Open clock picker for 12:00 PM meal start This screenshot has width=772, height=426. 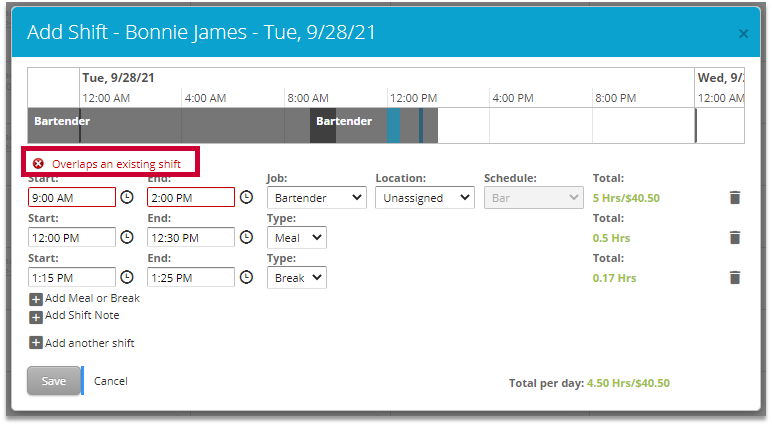pos(127,237)
